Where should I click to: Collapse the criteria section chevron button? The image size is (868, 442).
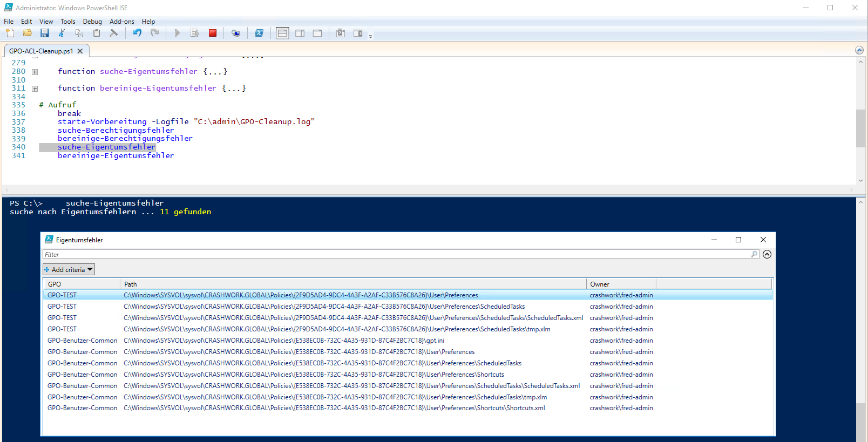pos(767,254)
